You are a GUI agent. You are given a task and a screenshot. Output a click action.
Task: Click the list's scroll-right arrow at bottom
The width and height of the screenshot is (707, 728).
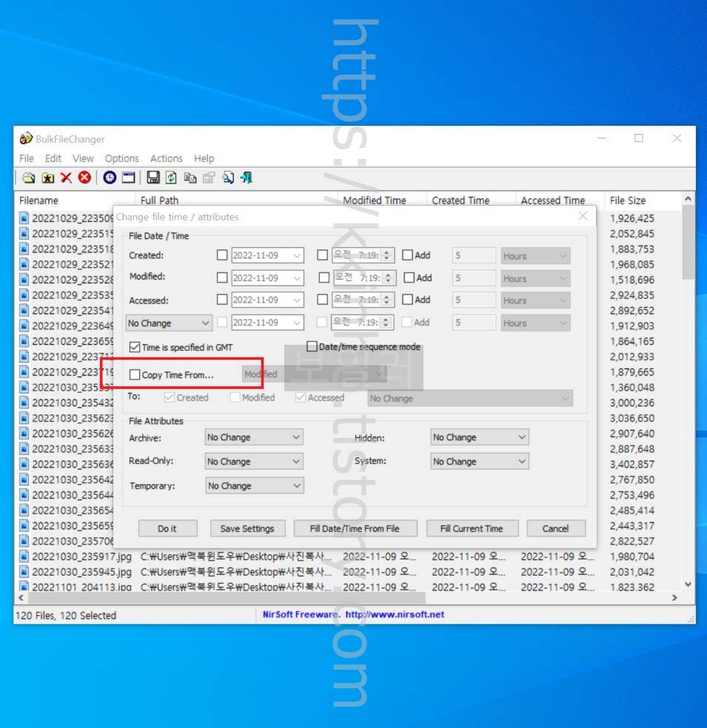[x=674, y=598]
